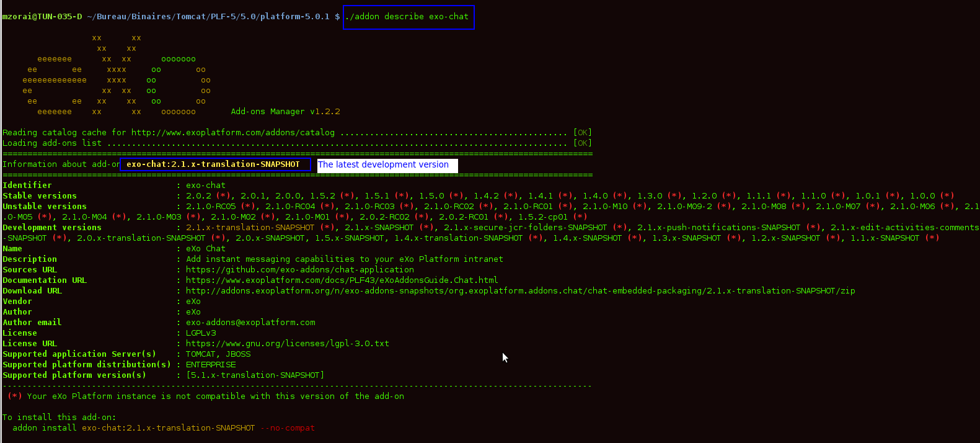Click stable version '1.3.0'
The width and height of the screenshot is (980, 443).
coord(650,196)
